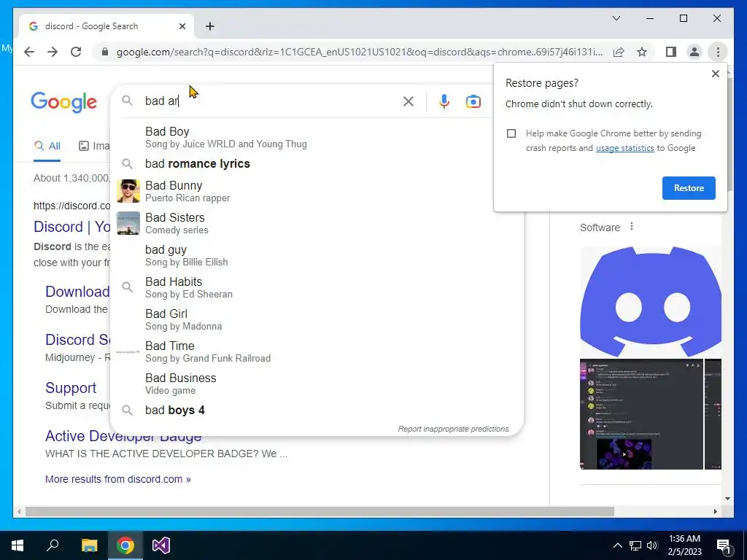Search by image with camera icon

tap(473, 101)
